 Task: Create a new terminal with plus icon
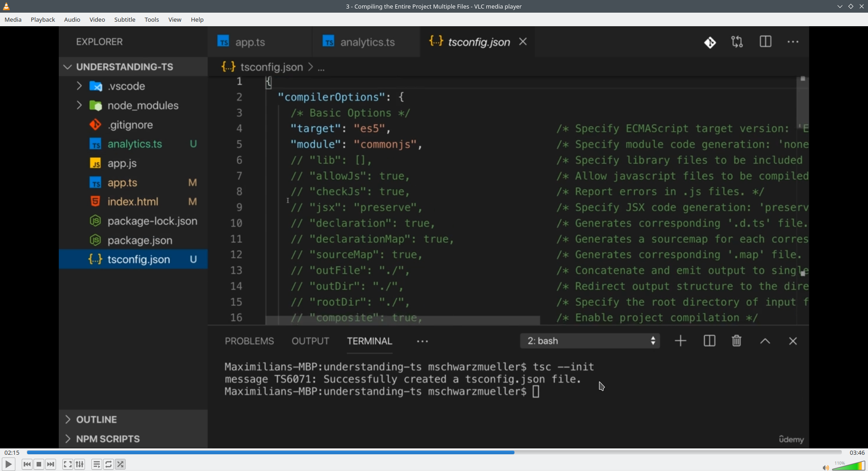coord(680,341)
